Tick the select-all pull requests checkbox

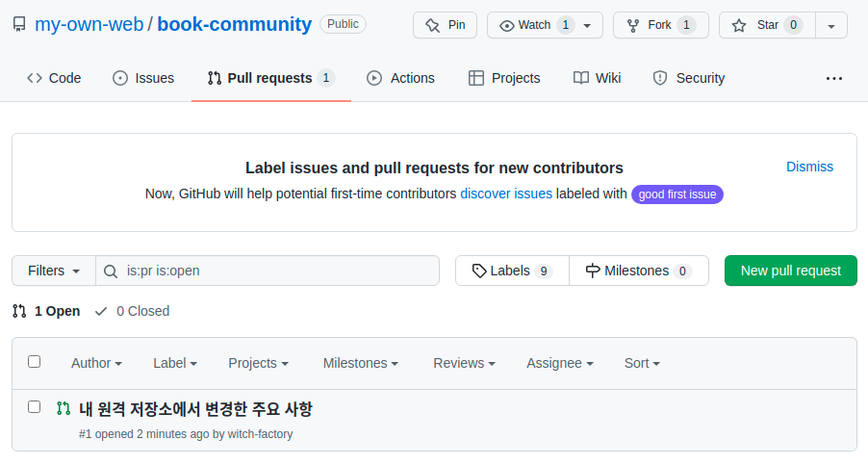tap(35, 362)
